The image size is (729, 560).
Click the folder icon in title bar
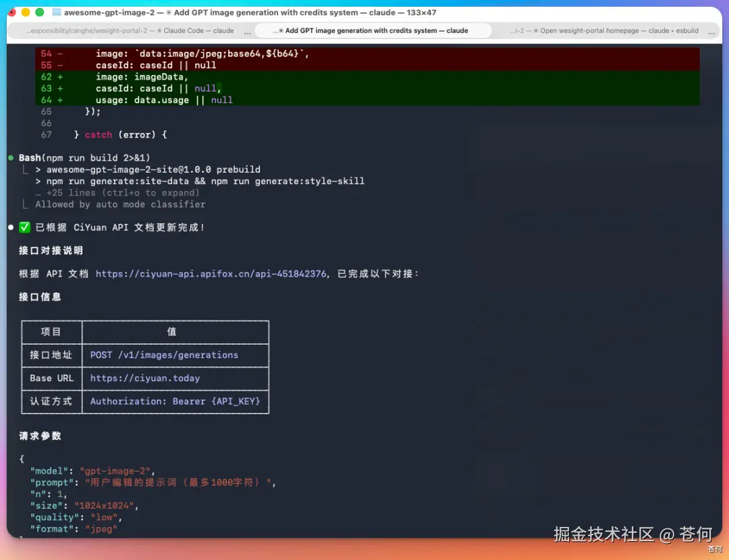(x=56, y=13)
